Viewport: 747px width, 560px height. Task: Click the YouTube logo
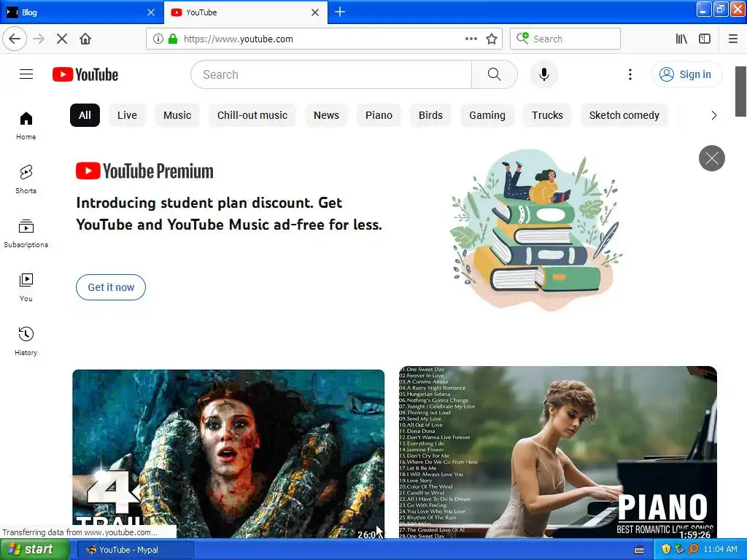pyautogui.click(x=85, y=74)
